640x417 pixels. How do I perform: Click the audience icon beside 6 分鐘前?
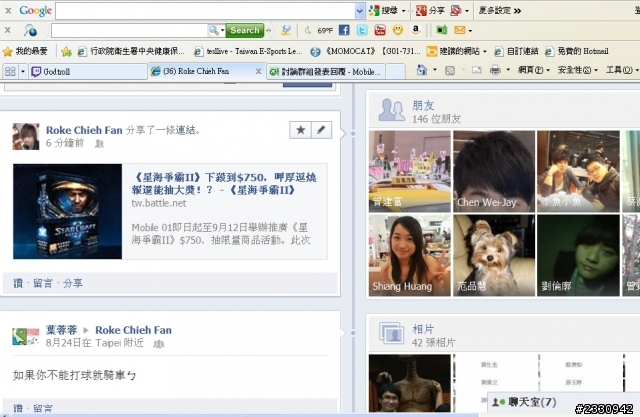coord(99,144)
